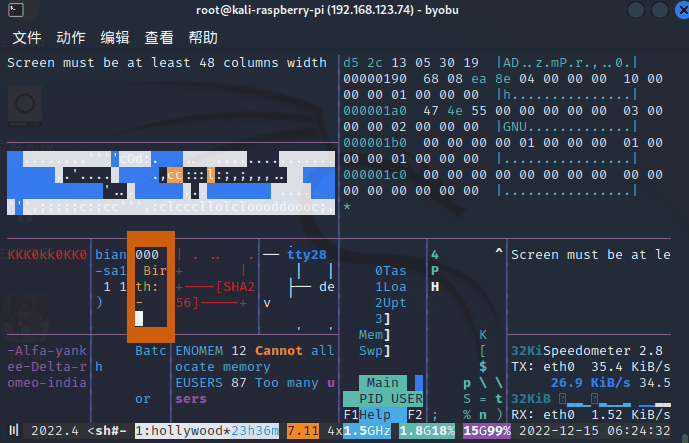Image resolution: width=689 pixels, height=443 pixels.
Task: Click the terminal icon in the title bar
Action: pyautogui.click(x=16, y=10)
